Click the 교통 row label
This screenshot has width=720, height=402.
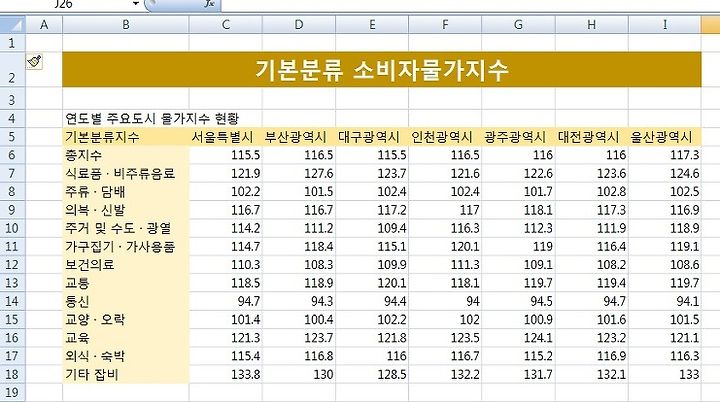(126, 283)
